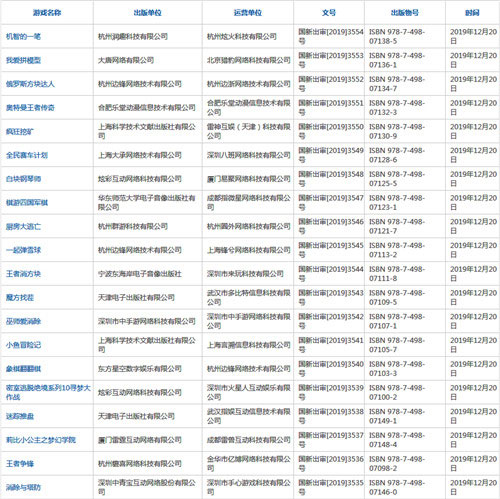
Task: Select ISBN ending 07138-5
Action: (397, 36)
